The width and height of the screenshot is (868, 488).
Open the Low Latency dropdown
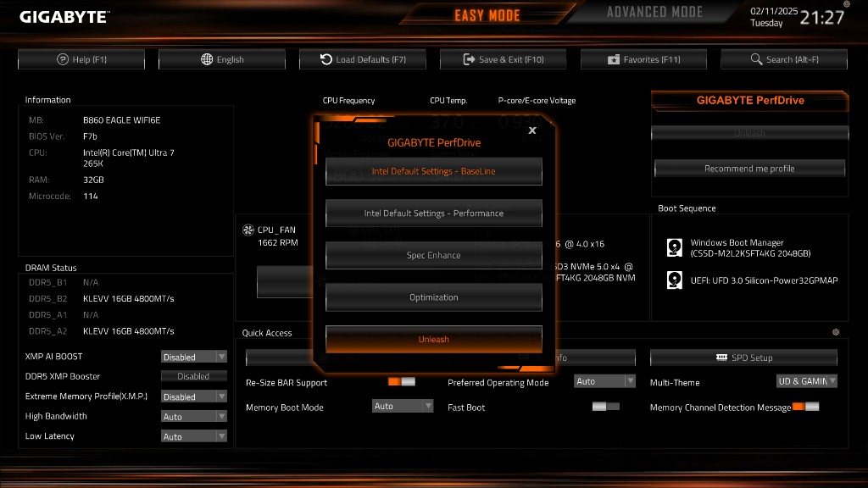click(194, 436)
